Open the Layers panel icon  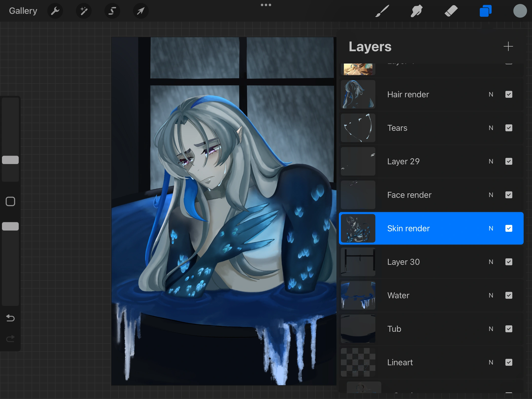click(485, 11)
